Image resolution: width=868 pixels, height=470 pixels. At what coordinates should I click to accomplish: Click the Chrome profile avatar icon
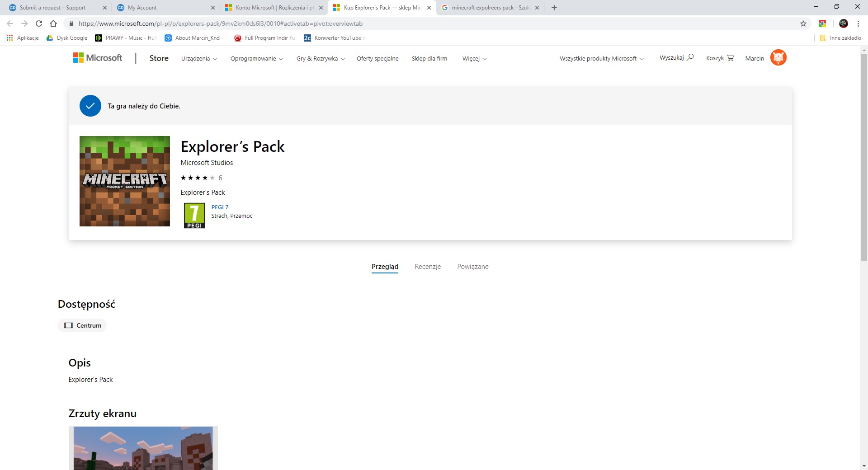click(843, 23)
